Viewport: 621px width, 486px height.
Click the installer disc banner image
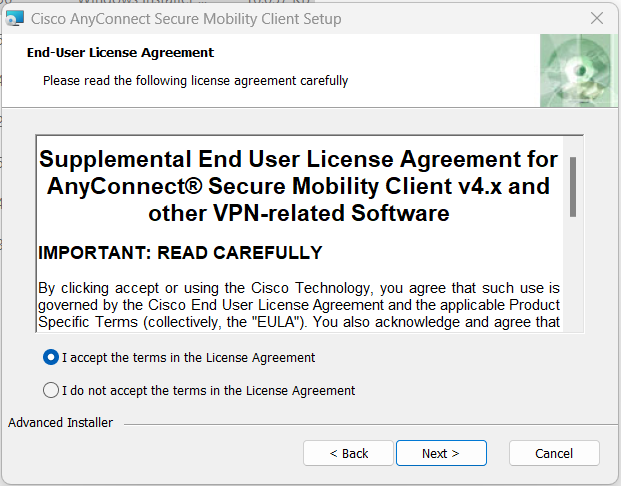[579, 71]
